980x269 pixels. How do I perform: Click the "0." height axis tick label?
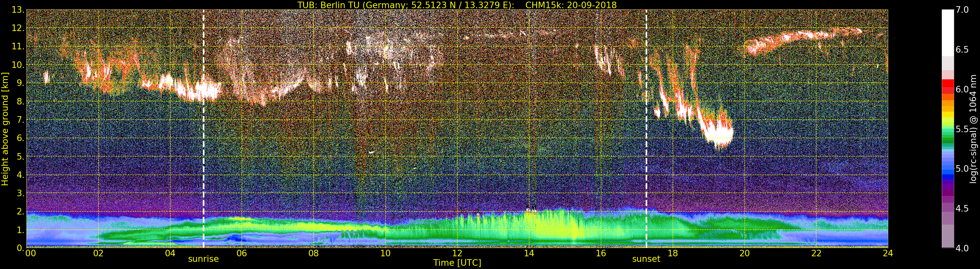pos(20,248)
